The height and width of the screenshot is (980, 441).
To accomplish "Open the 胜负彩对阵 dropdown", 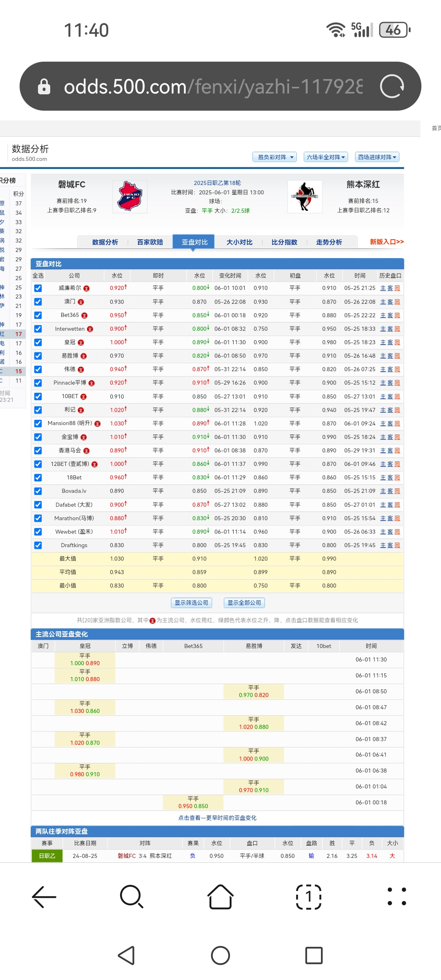I will pyautogui.click(x=275, y=157).
